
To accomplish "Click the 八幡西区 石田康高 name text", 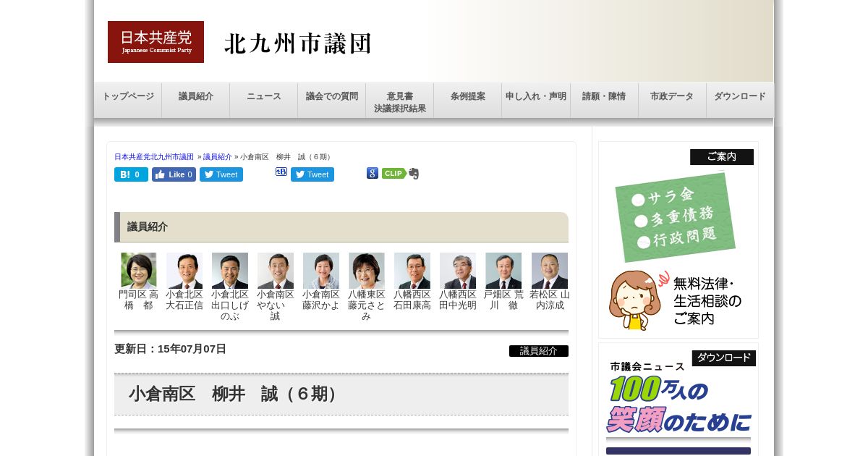I will coord(412,300).
